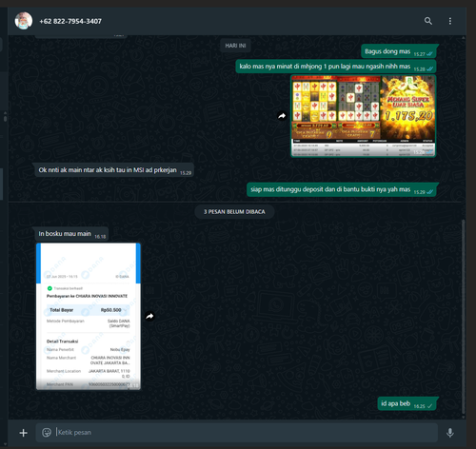The height and width of the screenshot is (449, 476).
Task: Select the 'In bosku mau main' message
Action: coord(71,234)
